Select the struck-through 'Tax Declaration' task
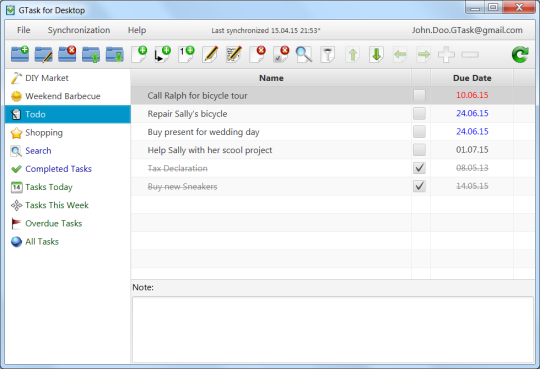Image resolution: width=540 pixels, height=369 pixels. point(177,168)
